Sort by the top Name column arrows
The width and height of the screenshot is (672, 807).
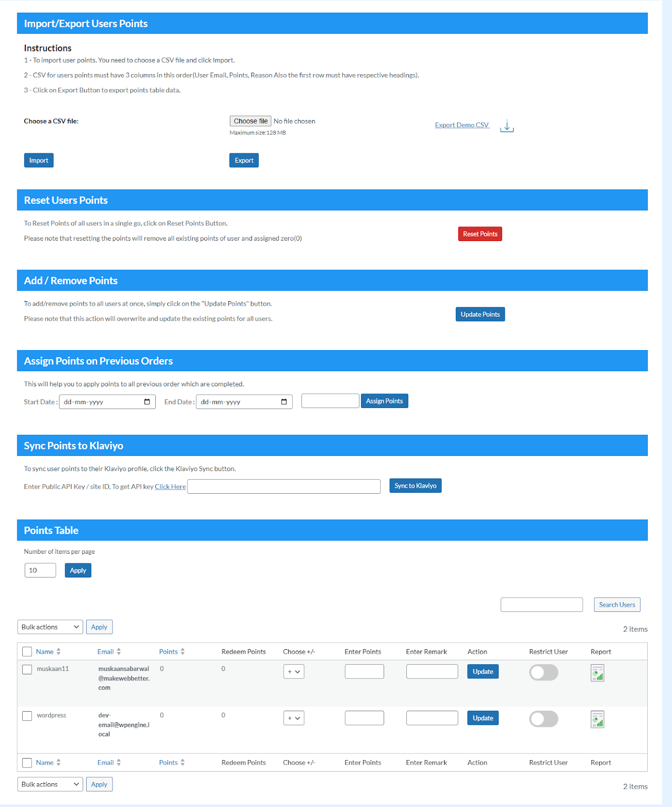[x=58, y=652]
